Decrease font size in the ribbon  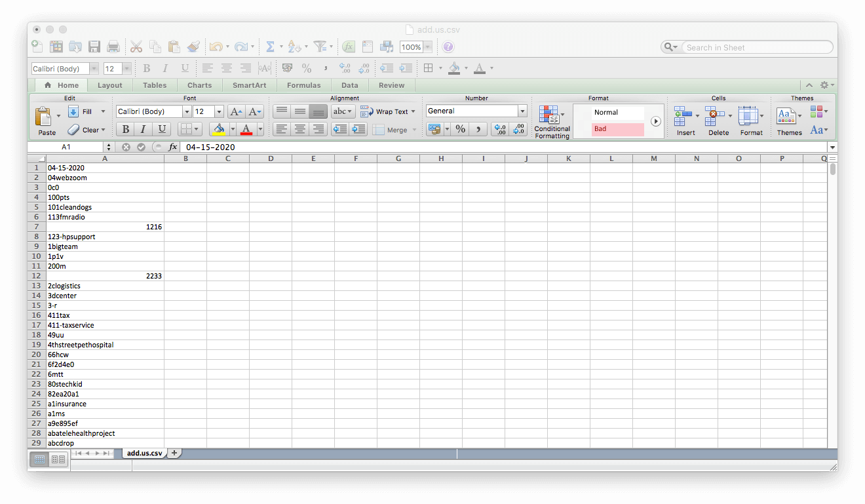(255, 111)
